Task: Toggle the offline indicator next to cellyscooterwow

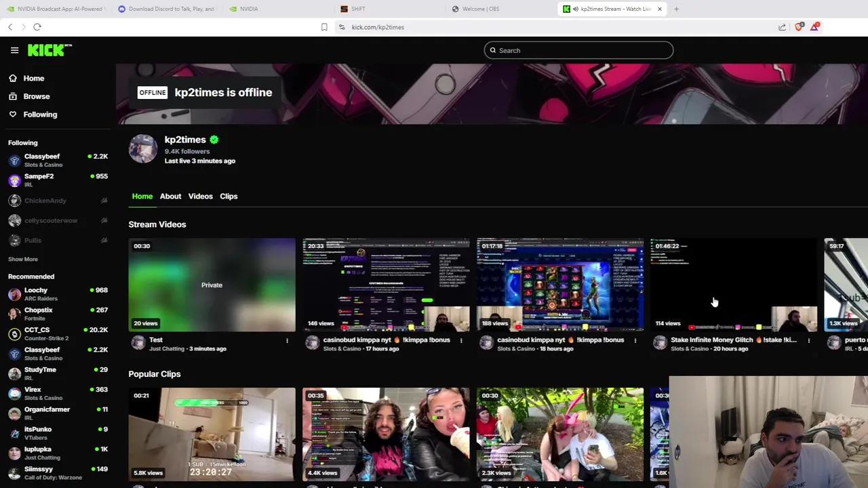Action: (104, 220)
